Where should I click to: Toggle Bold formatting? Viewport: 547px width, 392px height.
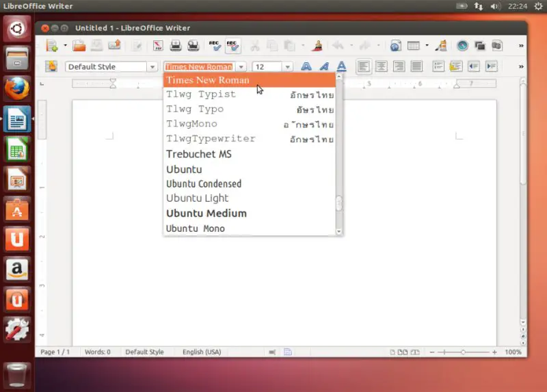click(306, 66)
